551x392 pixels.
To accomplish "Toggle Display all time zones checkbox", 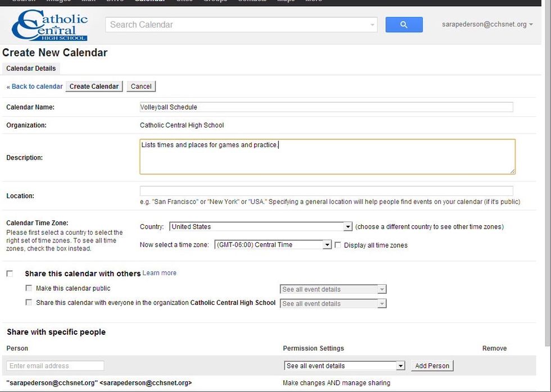I will click(338, 245).
